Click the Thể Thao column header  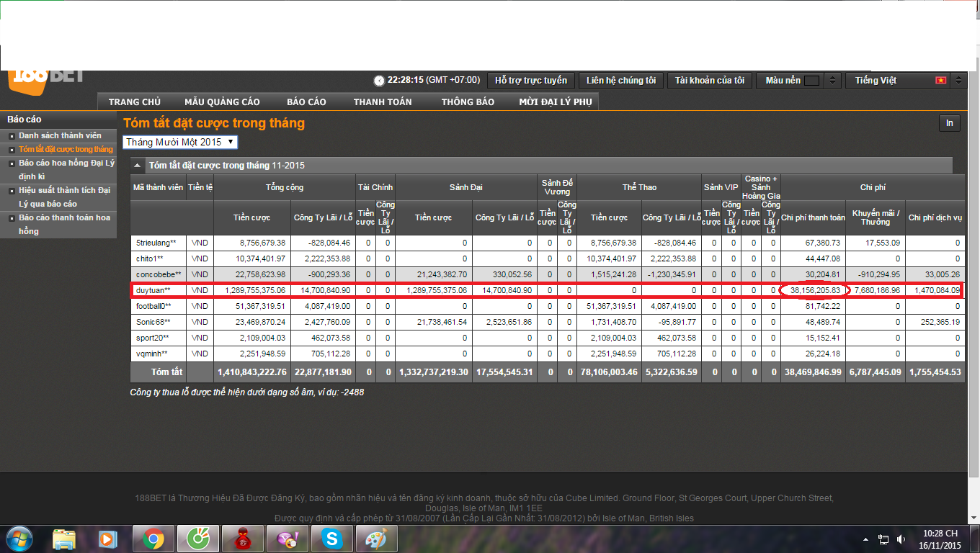tap(639, 187)
